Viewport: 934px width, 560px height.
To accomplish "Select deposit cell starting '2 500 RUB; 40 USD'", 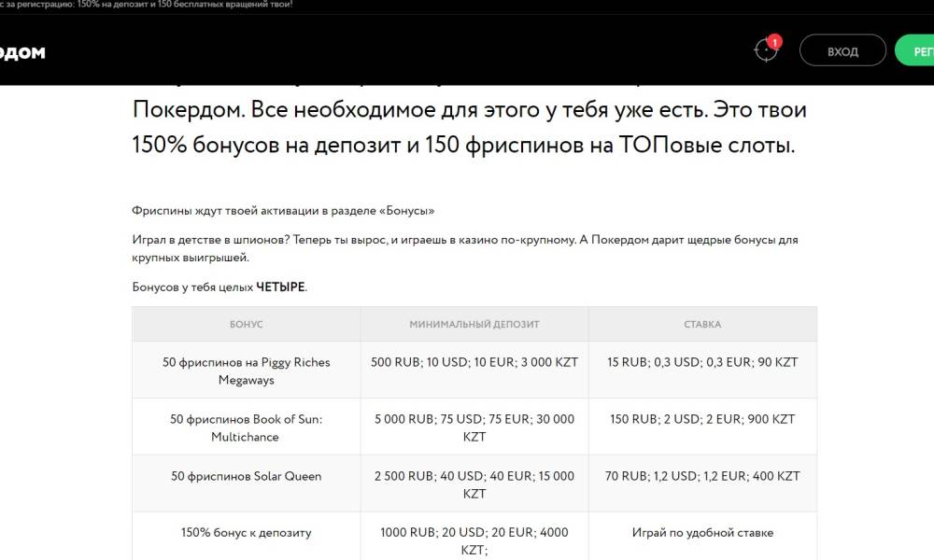I will tap(474, 483).
